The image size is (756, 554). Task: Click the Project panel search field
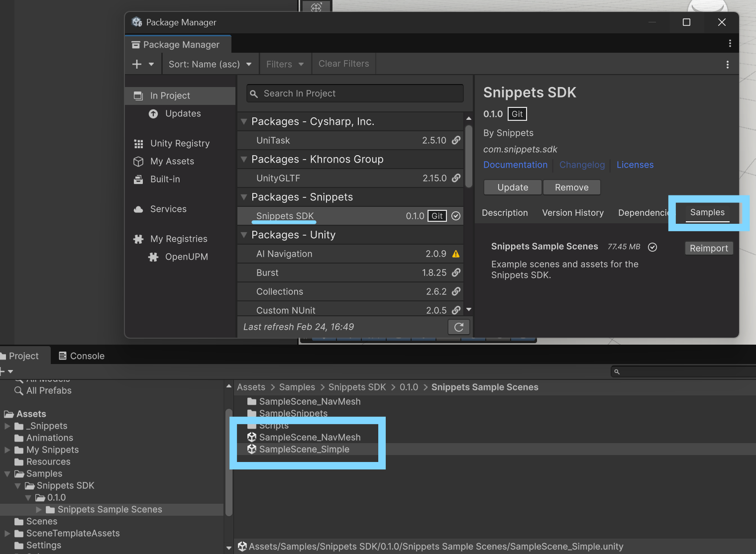[683, 372]
